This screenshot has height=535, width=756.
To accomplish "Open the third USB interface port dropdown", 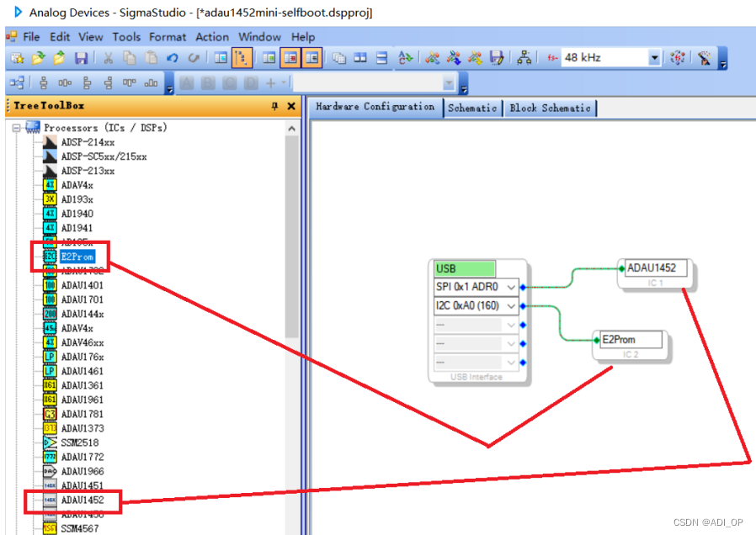I will click(x=511, y=325).
